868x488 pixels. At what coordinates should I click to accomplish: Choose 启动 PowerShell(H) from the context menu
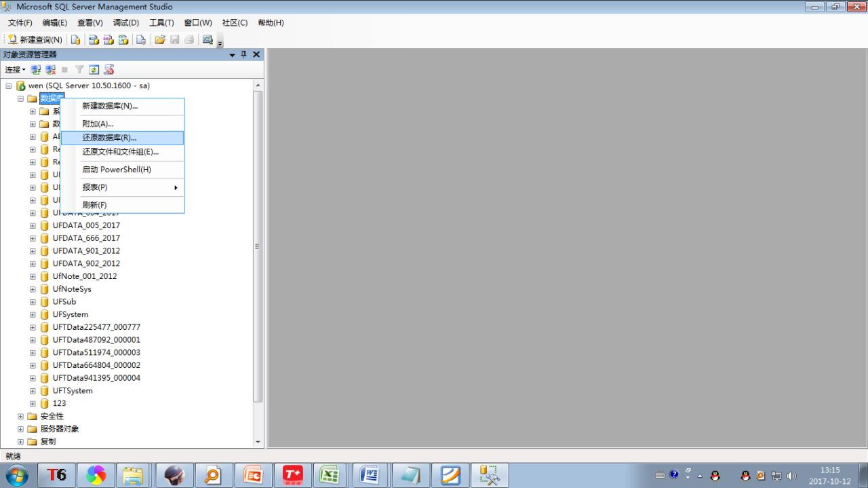pyautogui.click(x=122, y=170)
